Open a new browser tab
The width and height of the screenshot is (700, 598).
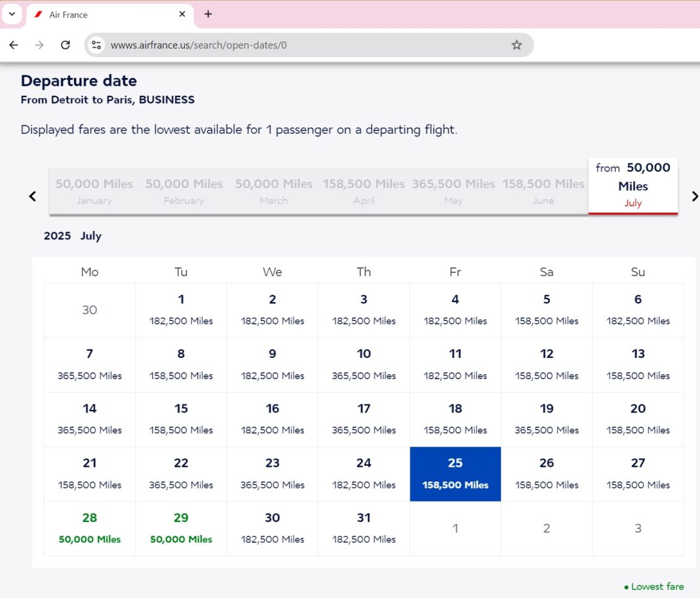208,14
